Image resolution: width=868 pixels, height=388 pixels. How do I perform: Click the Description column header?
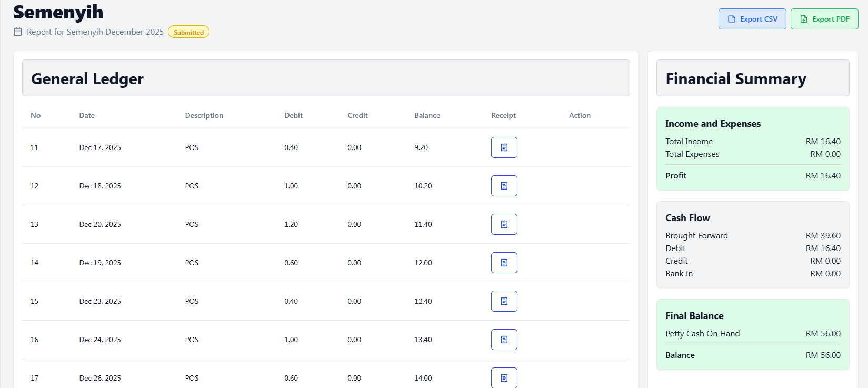(x=204, y=115)
